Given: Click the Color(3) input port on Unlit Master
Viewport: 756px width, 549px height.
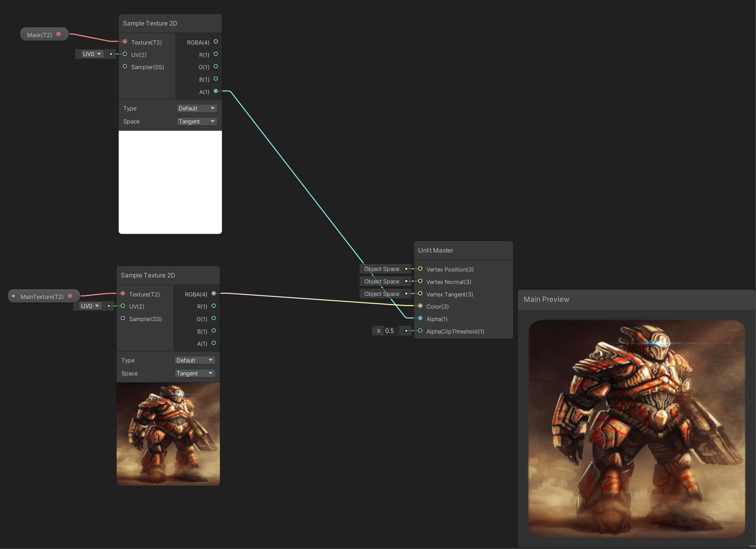Looking at the screenshot, I should pos(420,306).
